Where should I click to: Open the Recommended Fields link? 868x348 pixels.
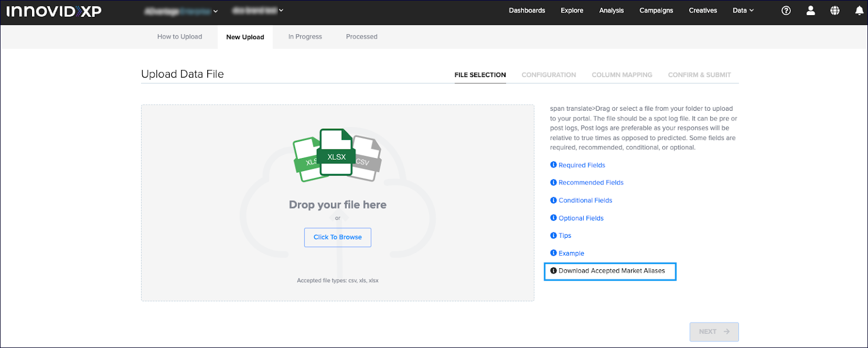(591, 183)
